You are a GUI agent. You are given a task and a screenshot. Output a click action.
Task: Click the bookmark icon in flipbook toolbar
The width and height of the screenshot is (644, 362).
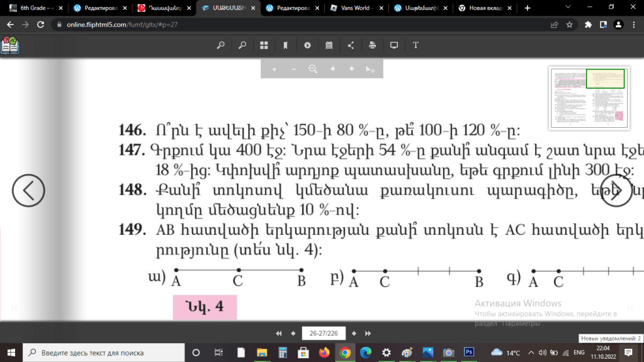point(286,45)
